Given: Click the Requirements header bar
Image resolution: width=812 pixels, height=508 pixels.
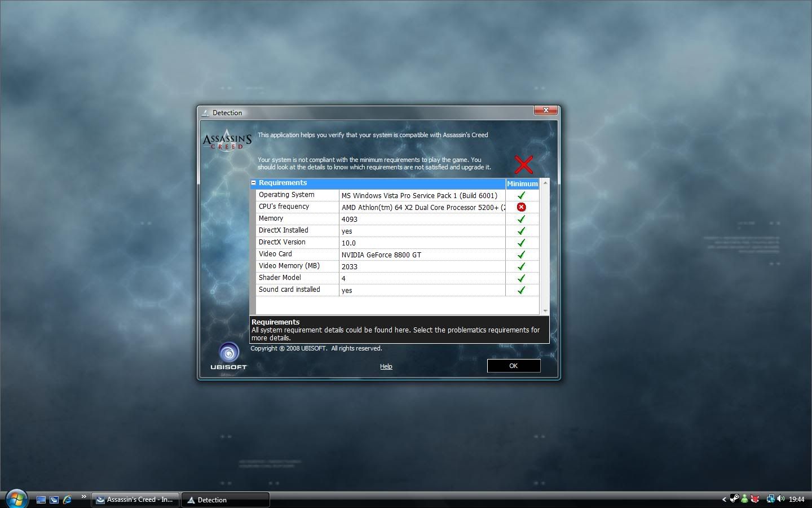Looking at the screenshot, I should point(378,183).
